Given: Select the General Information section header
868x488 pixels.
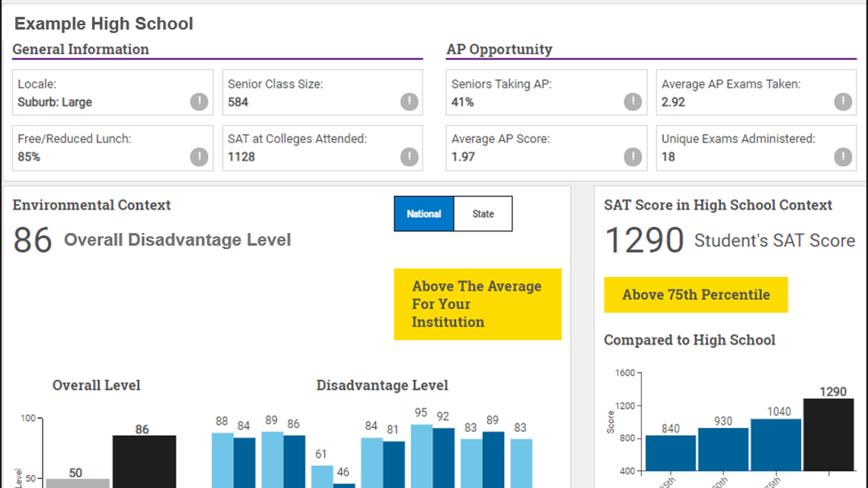Looking at the screenshot, I should coord(81,49).
